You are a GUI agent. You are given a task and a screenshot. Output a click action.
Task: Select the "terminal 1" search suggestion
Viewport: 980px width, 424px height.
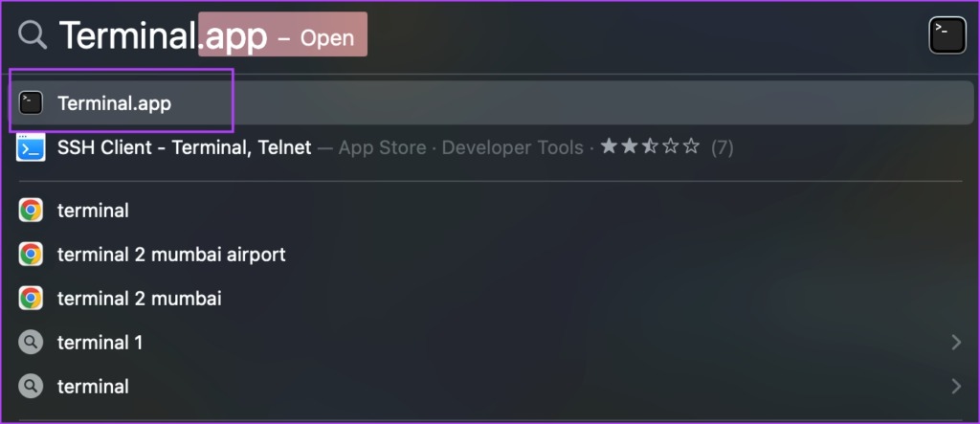pyautogui.click(x=100, y=343)
